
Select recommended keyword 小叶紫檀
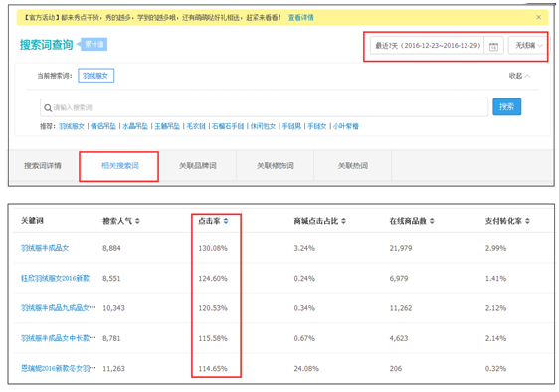346,126
